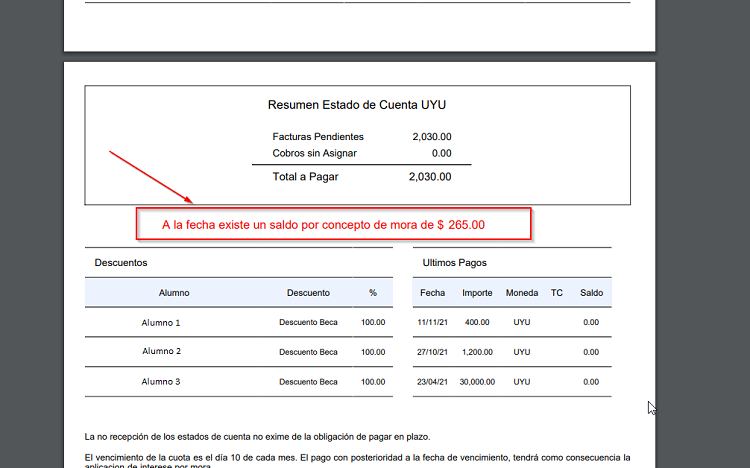
Task: Click the 'Descuentos' section heading
Action: (x=121, y=262)
